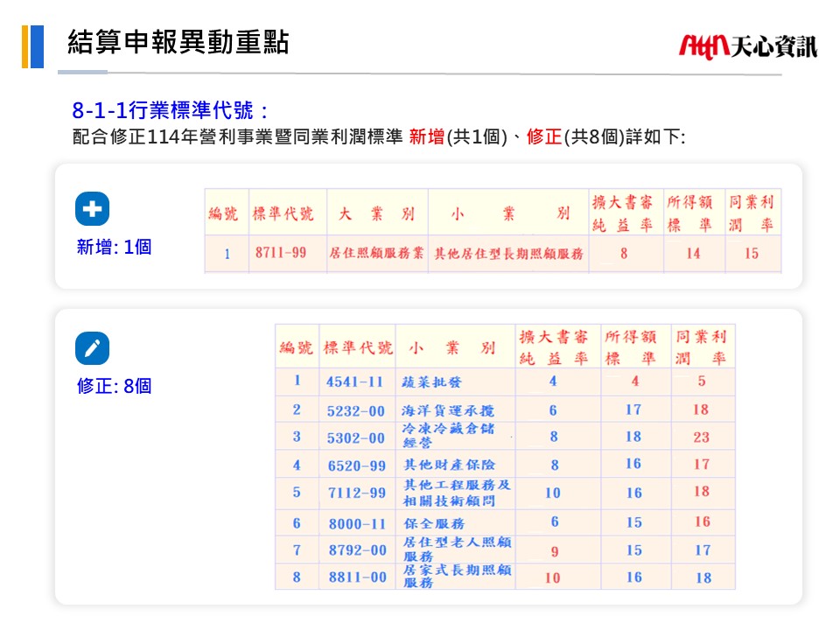Click the blue pencil edit icon
The height and width of the screenshot is (630, 840).
pyautogui.click(x=92, y=348)
